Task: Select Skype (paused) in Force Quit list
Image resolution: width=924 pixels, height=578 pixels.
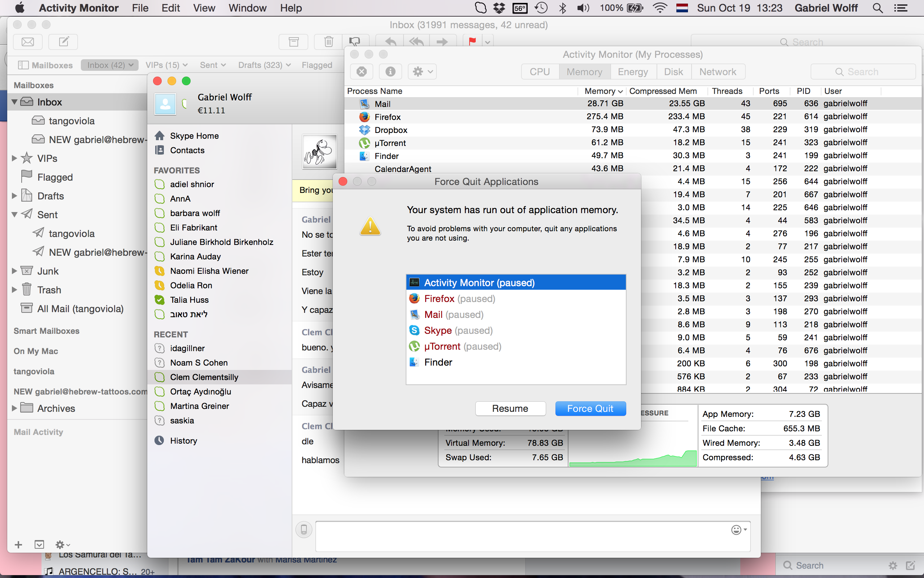Action: tap(516, 330)
